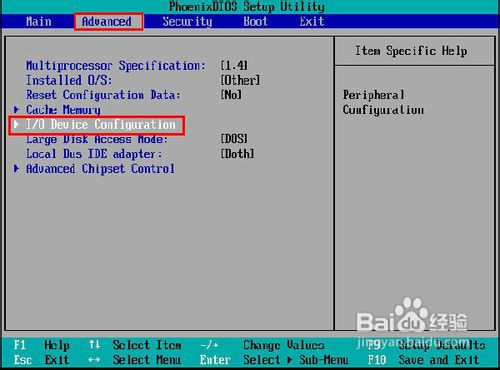Open the Main menu tab
The image size is (500, 370).
(39, 22)
